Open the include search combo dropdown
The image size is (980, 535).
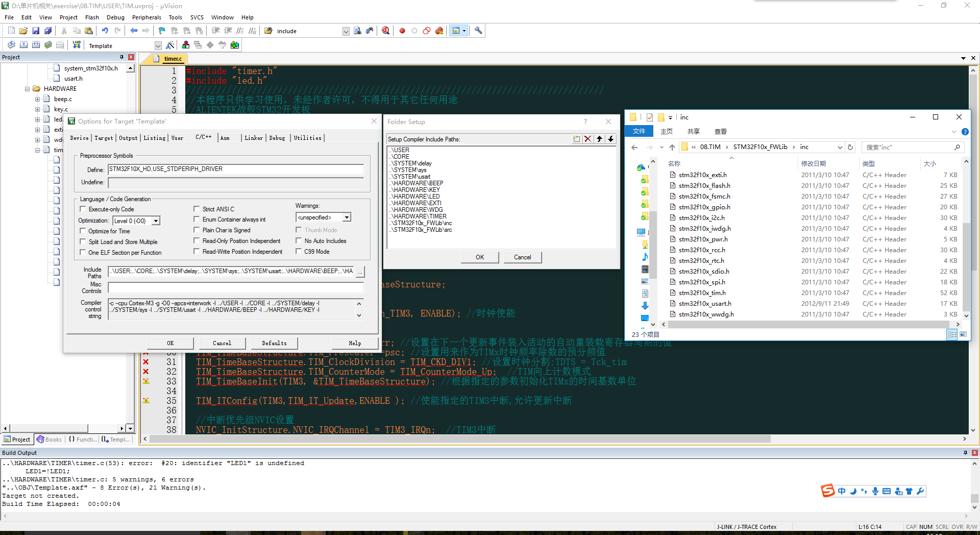pyautogui.click(x=346, y=31)
